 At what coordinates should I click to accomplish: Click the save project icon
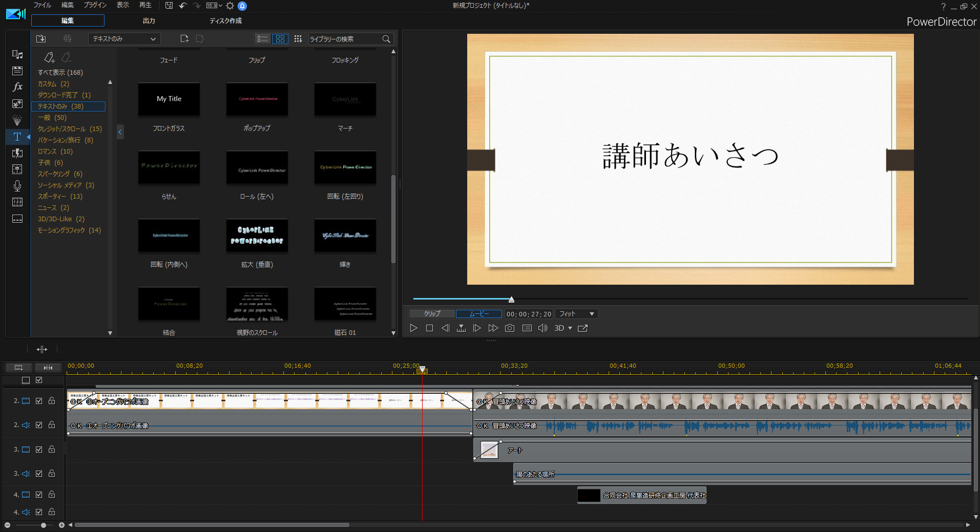click(x=169, y=6)
